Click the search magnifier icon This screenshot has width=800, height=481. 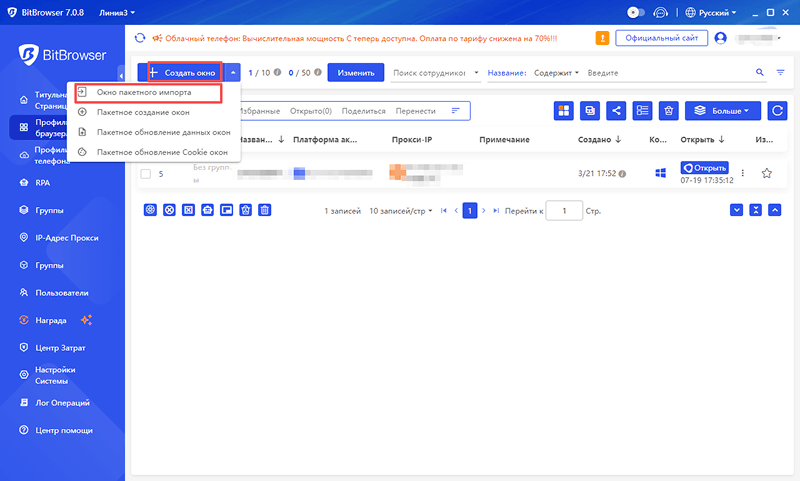(759, 73)
